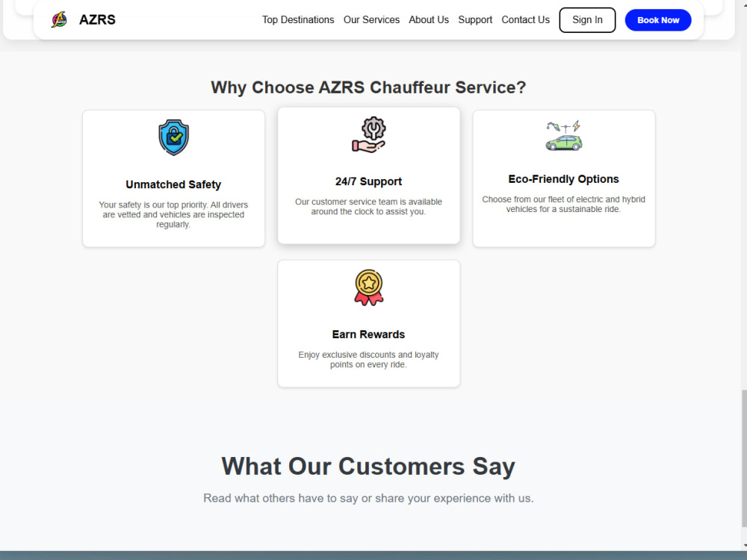
Task: Click the Eco-Friendly Options card title
Action: pyautogui.click(x=563, y=179)
